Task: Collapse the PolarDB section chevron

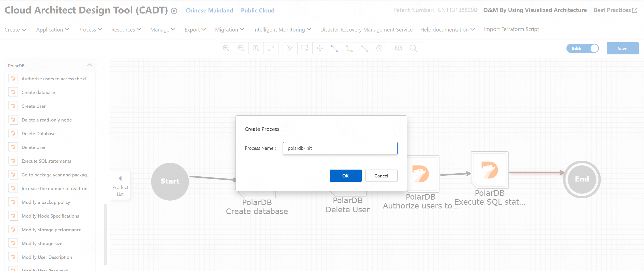Action: (x=90, y=65)
